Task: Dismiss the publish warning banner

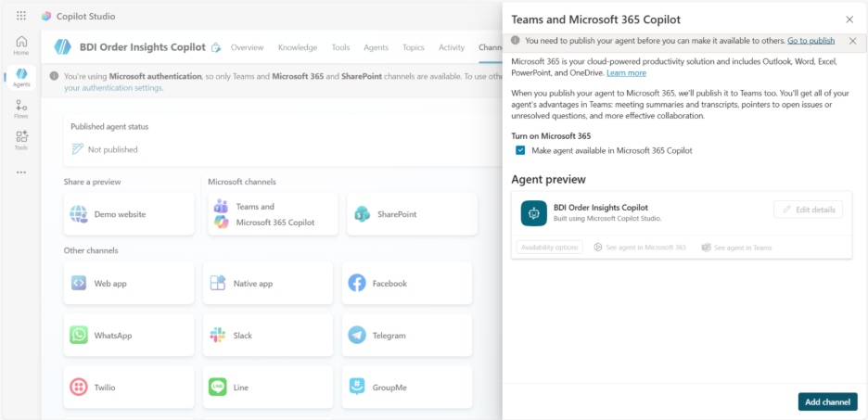Action: (852, 41)
